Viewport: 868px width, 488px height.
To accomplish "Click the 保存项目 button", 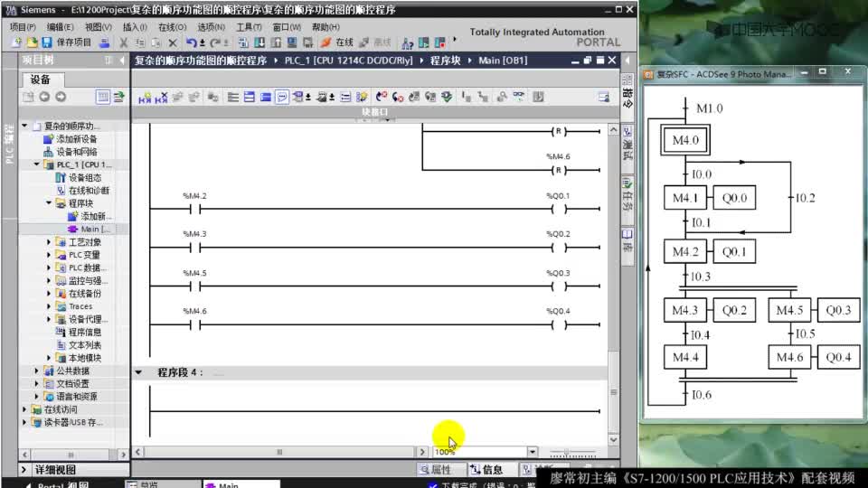I will point(66,42).
